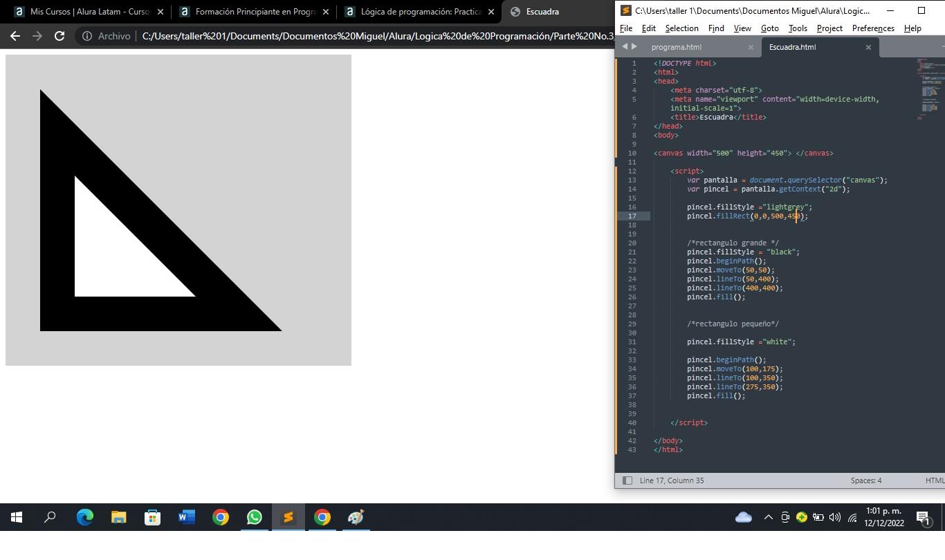Close the Escuadra.html editor tab
Viewport: 945px width, 560px height.
pyautogui.click(x=868, y=47)
